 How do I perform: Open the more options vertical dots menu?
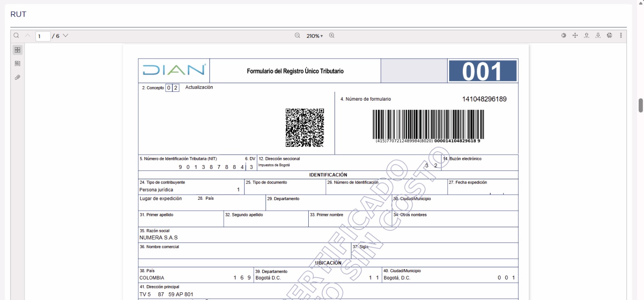tap(621, 35)
